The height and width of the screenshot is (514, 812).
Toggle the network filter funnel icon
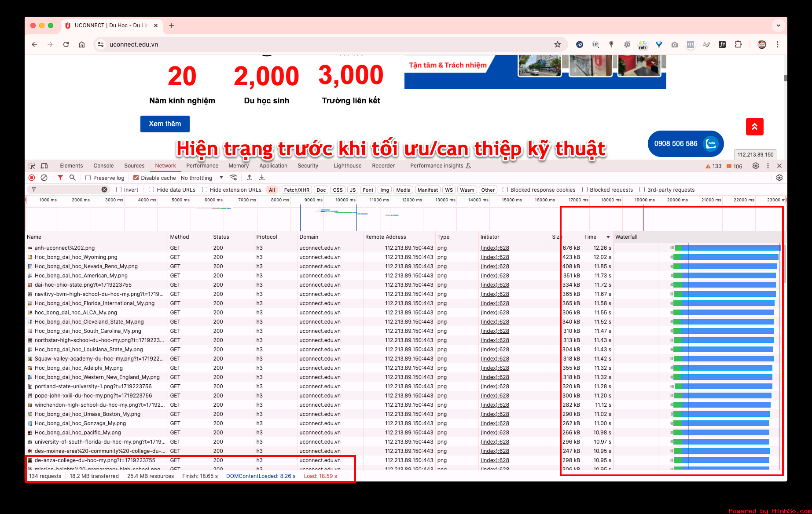[x=60, y=178]
